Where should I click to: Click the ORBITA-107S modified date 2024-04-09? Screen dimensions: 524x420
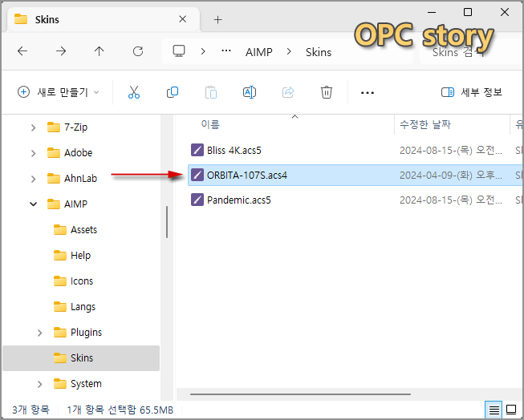click(451, 176)
